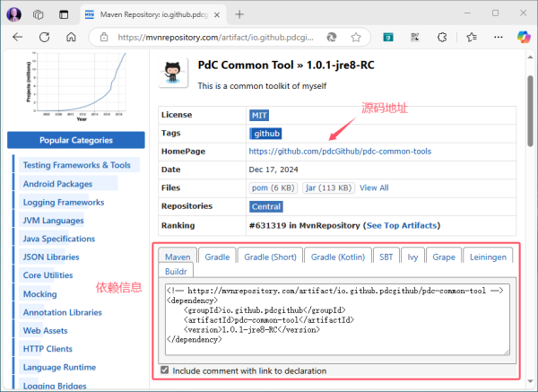
Task: Go back to previous page
Action: coord(18,37)
